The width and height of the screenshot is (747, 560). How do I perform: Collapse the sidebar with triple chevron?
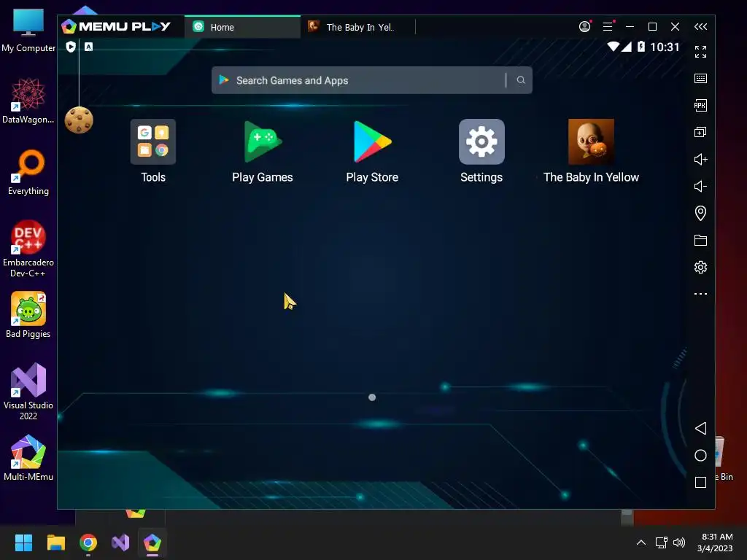[x=701, y=27]
